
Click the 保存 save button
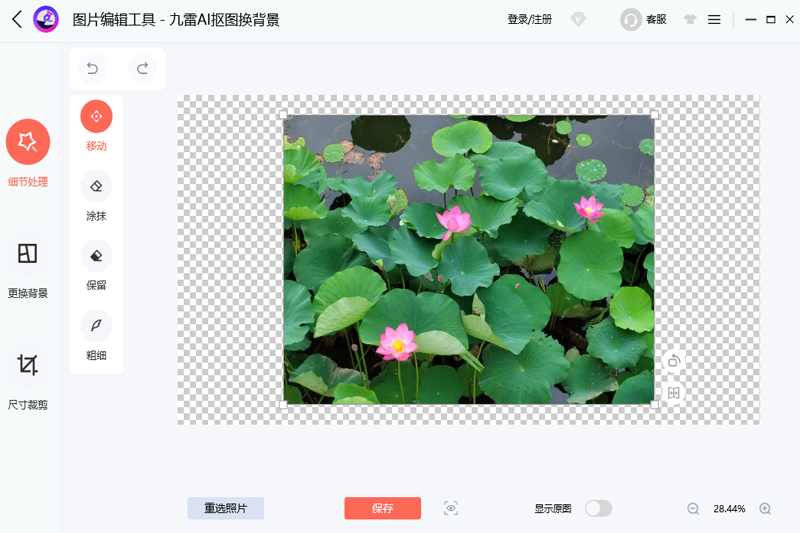tap(383, 508)
